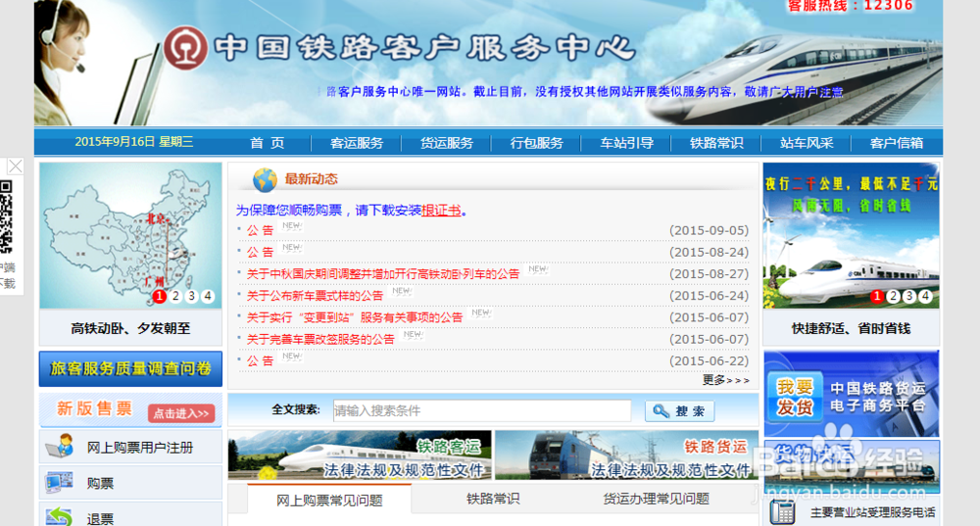Open the 铁路客运 法律法规及规范性文件 banner
Viewport: 980px width, 526px height.
click(x=360, y=454)
